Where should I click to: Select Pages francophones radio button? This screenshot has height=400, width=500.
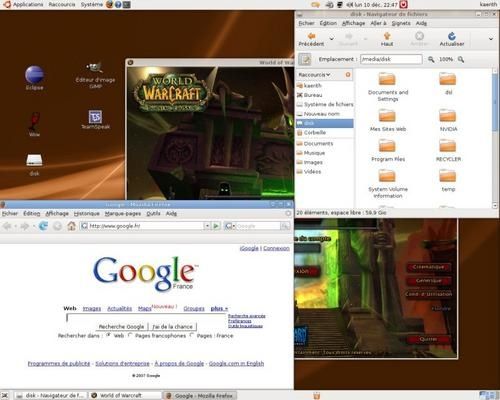[130, 335]
